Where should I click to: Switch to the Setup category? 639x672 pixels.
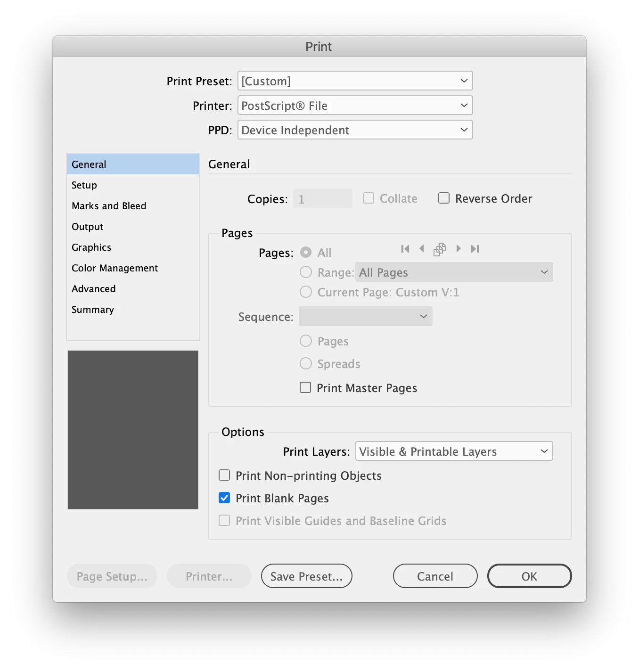133,185
